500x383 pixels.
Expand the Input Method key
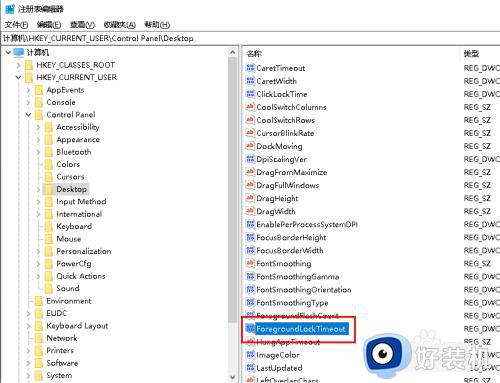point(38,202)
